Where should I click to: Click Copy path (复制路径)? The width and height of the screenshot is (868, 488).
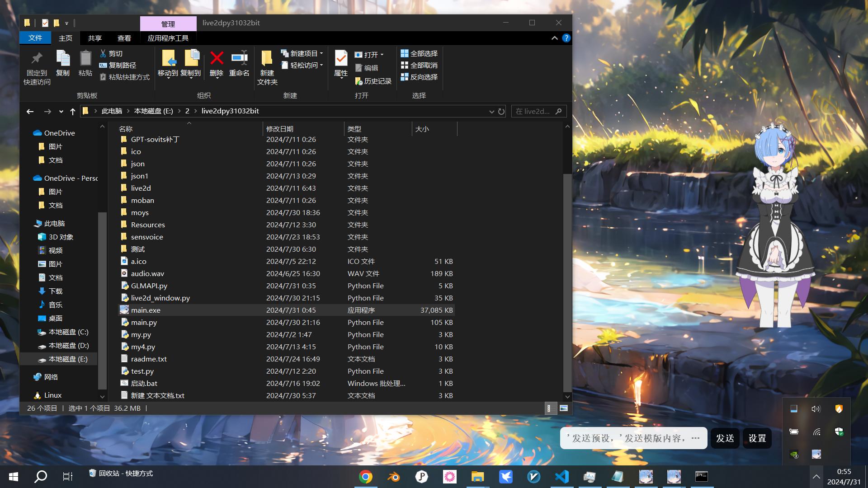(118, 65)
